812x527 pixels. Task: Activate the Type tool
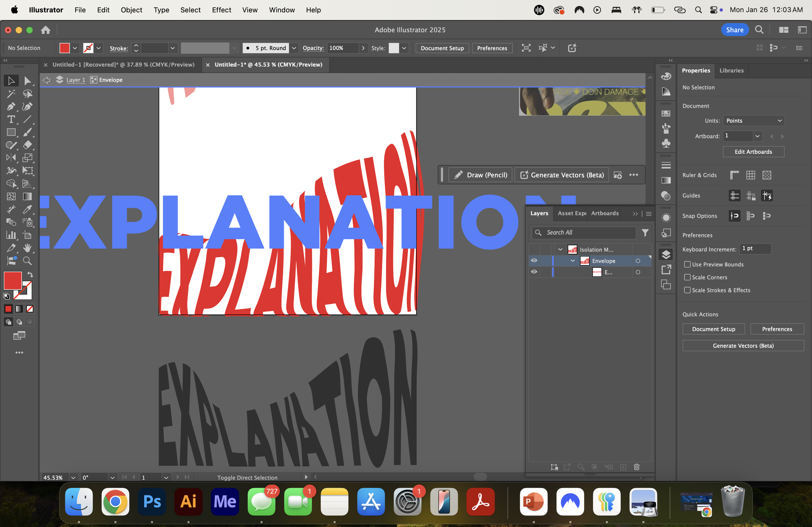[11, 119]
